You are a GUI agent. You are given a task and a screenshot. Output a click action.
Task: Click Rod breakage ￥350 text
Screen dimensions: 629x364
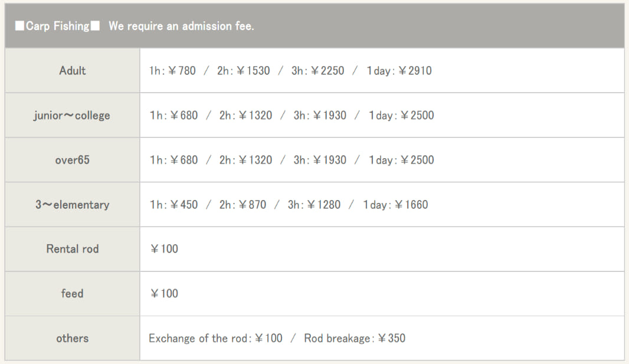[x=355, y=339]
